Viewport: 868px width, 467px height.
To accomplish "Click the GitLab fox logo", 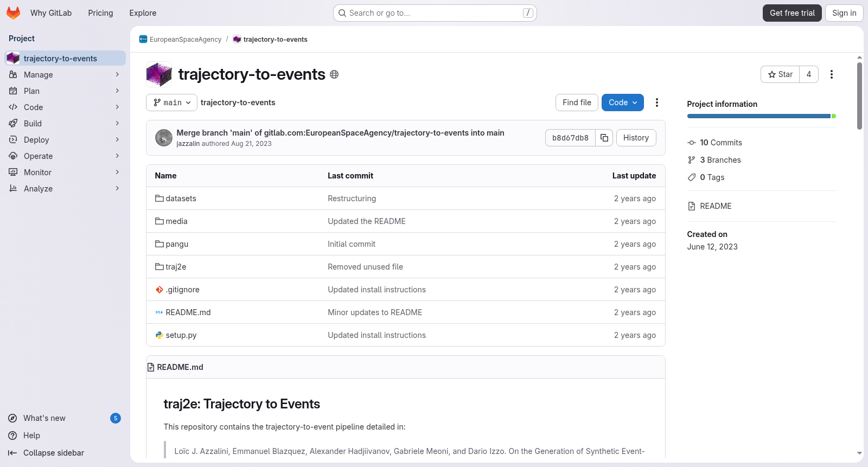I will pos(13,13).
